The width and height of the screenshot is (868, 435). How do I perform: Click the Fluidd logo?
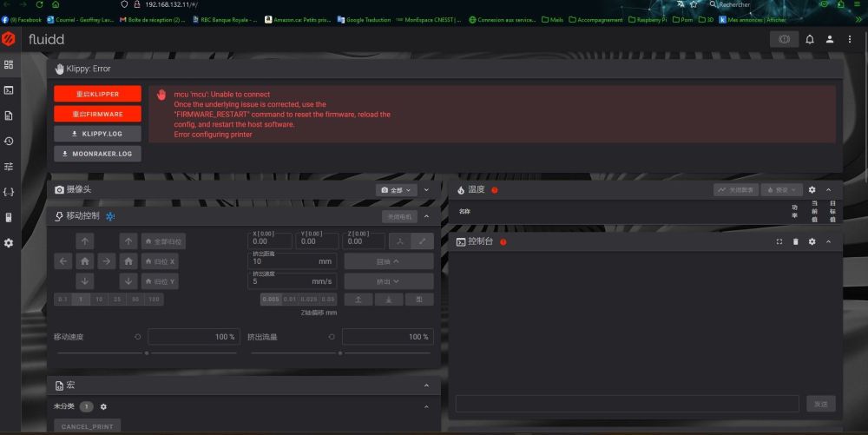(9, 39)
